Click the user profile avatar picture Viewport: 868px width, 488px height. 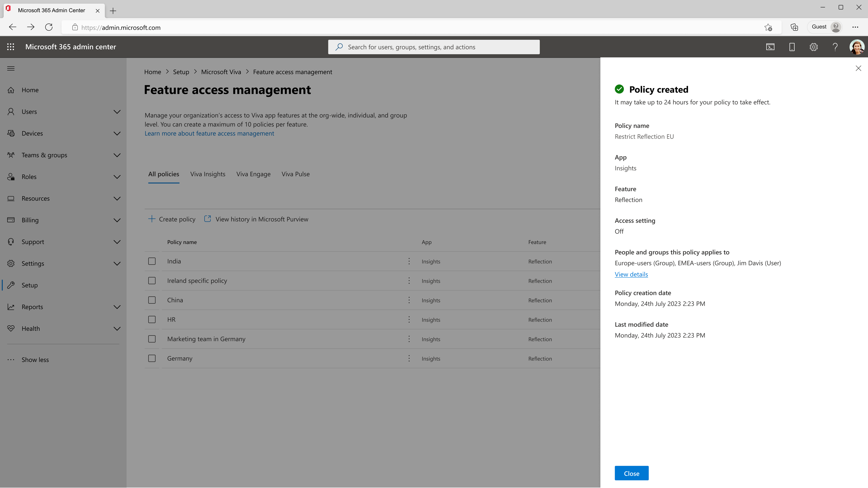click(857, 47)
